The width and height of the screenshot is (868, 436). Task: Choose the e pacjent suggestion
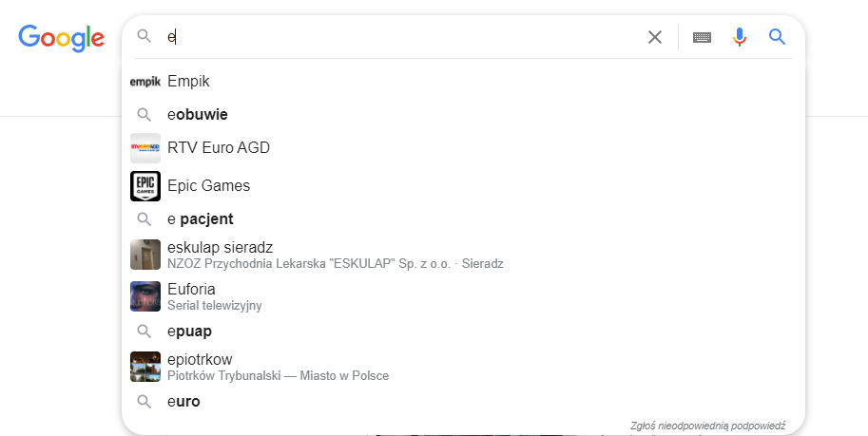(200, 219)
